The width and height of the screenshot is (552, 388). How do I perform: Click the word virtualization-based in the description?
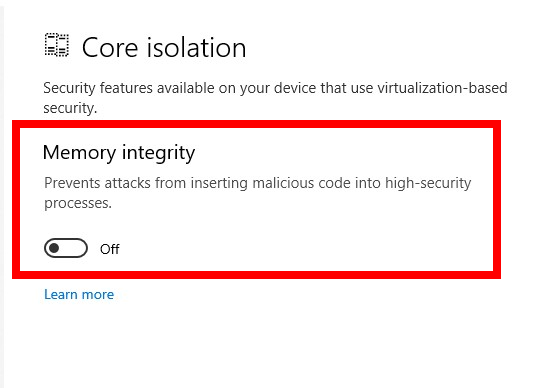(x=442, y=88)
